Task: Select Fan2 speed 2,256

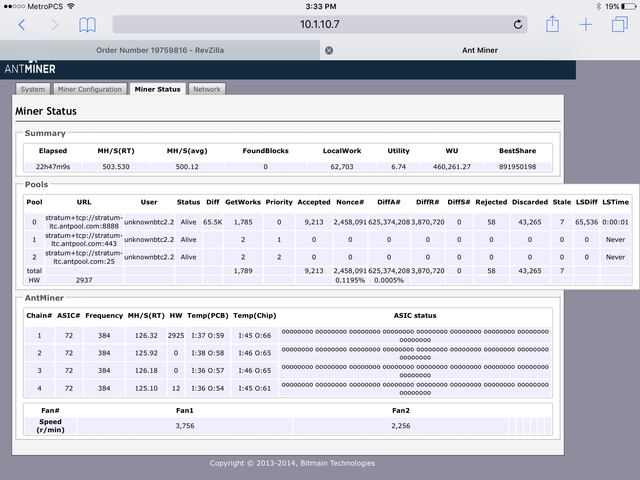Action: click(401, 426)
